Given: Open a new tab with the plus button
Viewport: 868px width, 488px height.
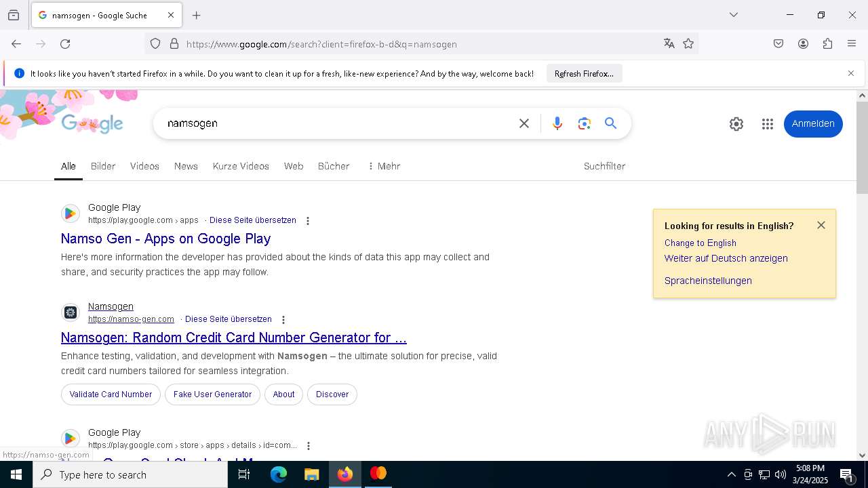Looking at the screenshot, I should coord(197,15).
